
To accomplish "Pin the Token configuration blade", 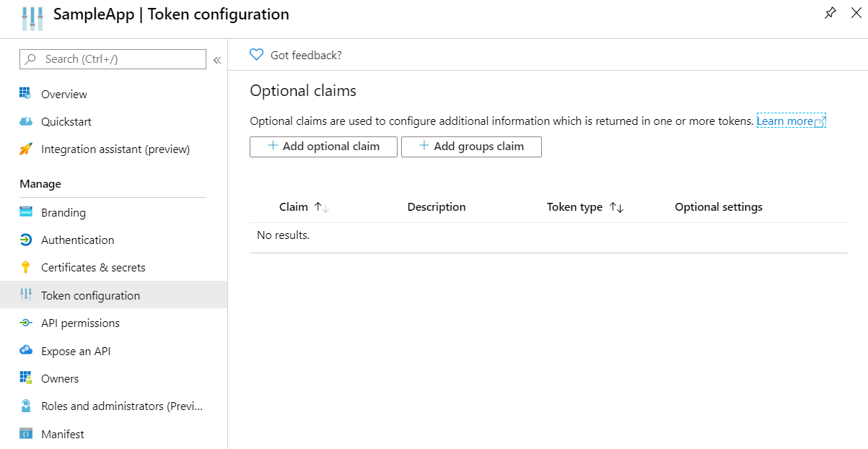I will tap(830, 13).
